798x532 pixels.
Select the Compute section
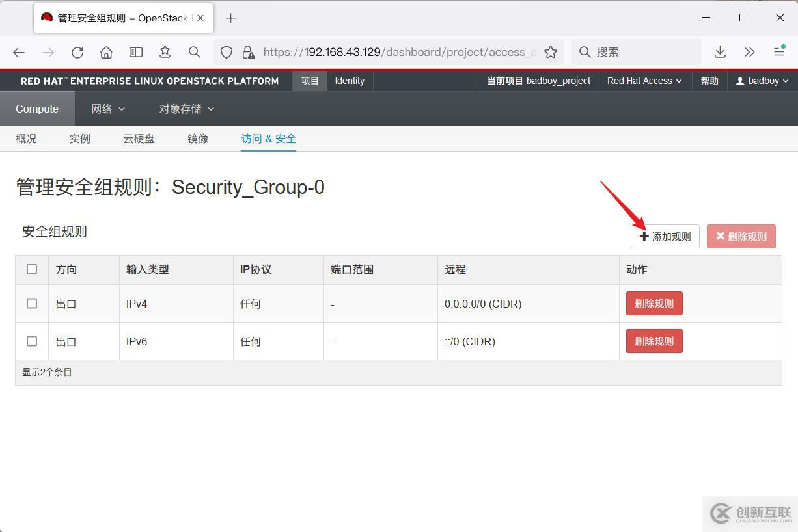37,109
